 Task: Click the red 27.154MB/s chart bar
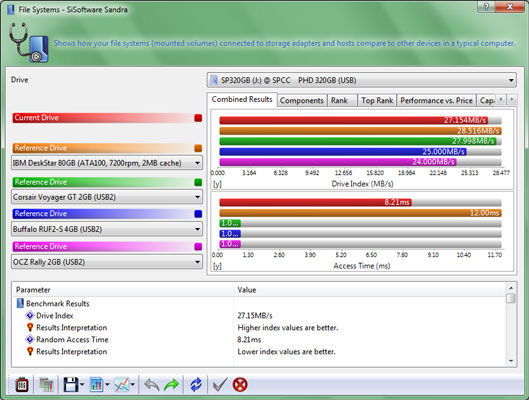pos(353,120)
